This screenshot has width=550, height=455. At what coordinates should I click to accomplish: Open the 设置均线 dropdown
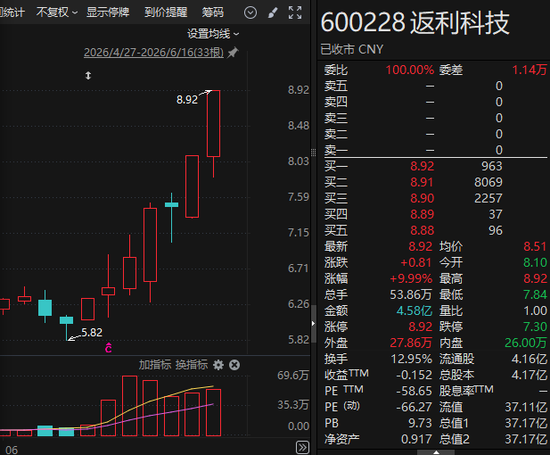pyautogui.click(x=213, y=34)
